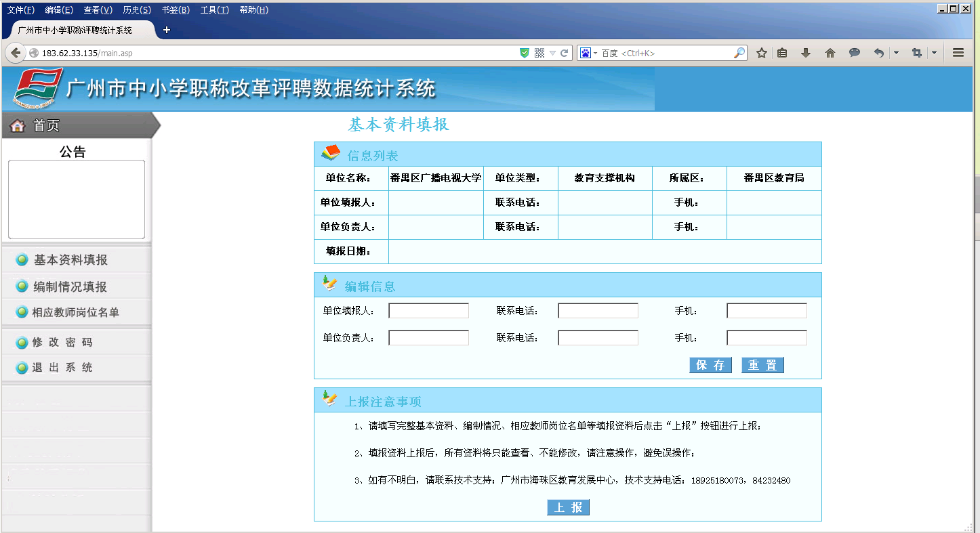Focus 联系电话 field in 单位填报人 row
Screen dimensions: 980x533
coord(598,311)
